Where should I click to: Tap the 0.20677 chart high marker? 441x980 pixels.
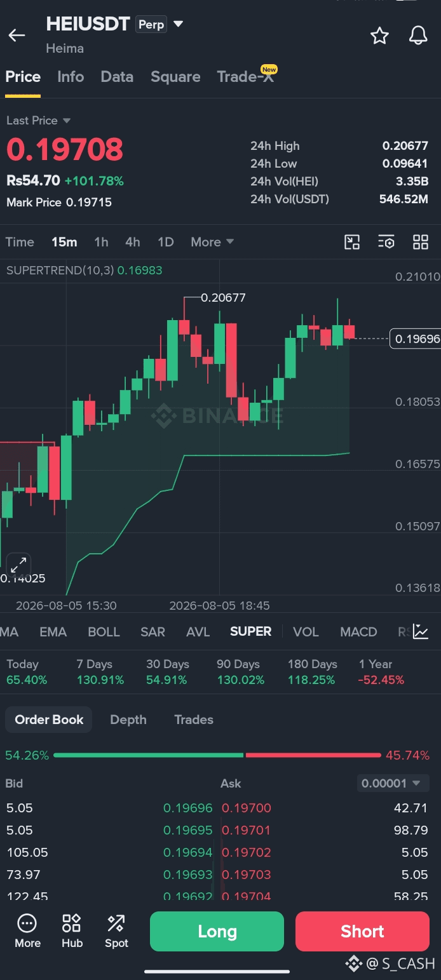coord(223,297)
